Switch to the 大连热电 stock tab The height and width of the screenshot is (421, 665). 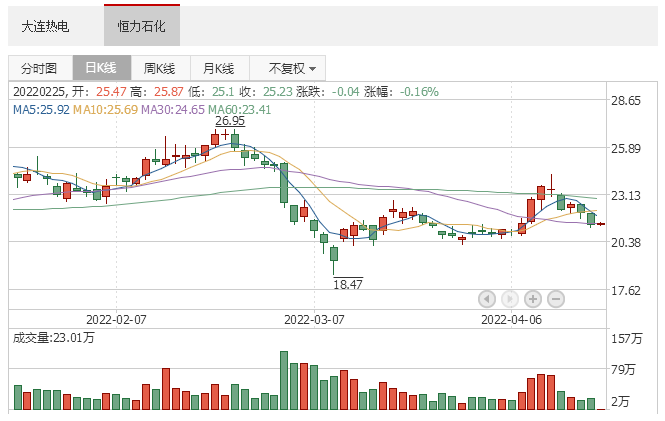45,27
